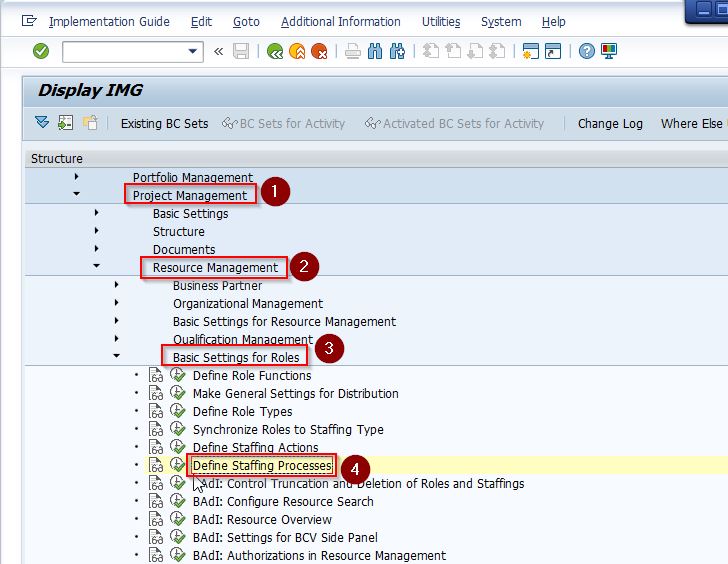Open the Additional Information menu

(x=341, y=22)
